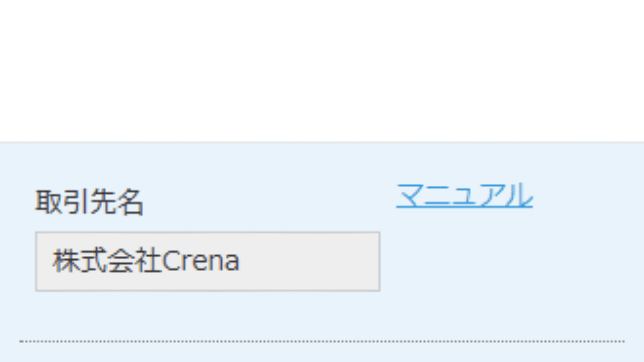The image size is (644, 362).
Task: Click the text 株式会社Crena in the field
Action: (x=146, y=261)
